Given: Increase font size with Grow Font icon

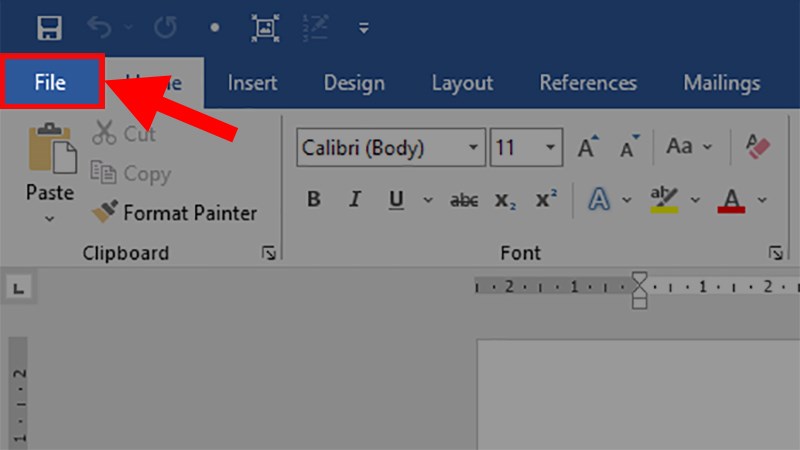Looking at the screenshot, I should (x=587, y=148).
